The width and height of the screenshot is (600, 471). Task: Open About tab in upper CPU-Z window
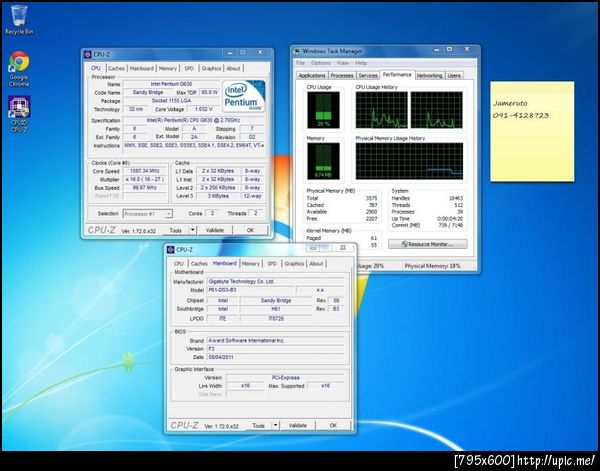[x=233, y=68]
